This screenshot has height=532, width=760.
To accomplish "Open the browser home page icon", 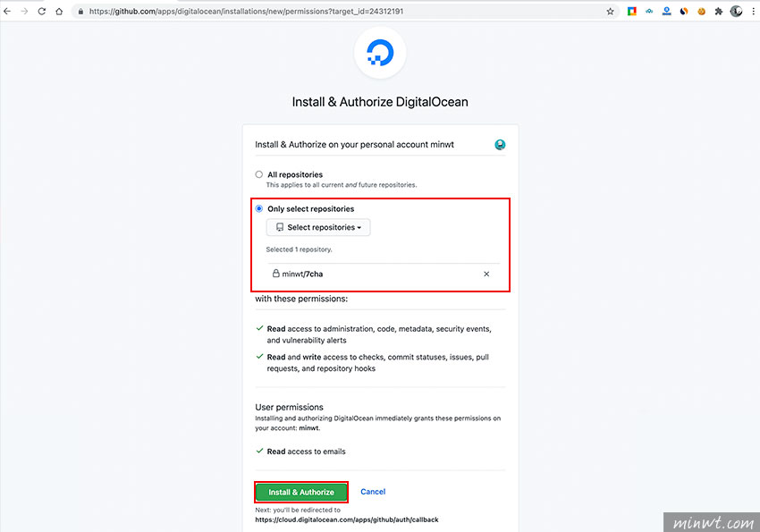I will (x=59, y=11).
